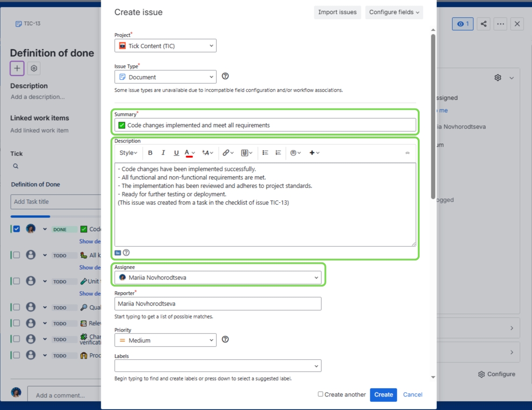The width and height of the screenshot is (532, 410).
Task: Apply italic formatting in the Description editor
Action: 163,152
